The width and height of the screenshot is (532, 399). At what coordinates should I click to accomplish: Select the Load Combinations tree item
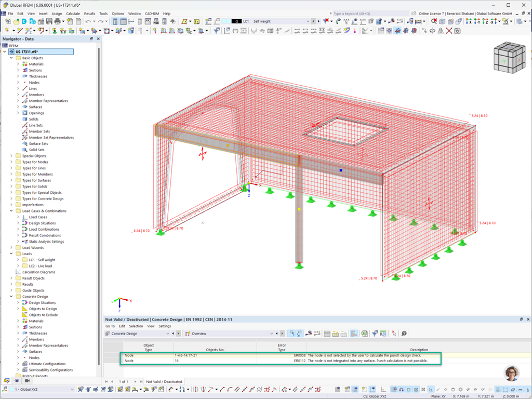coord(44,229)
